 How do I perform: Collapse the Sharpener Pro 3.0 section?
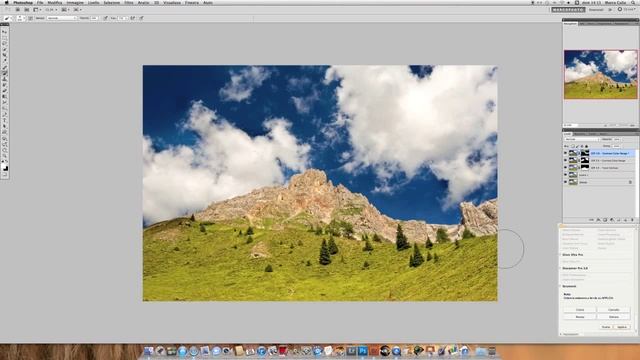[560, 268]
